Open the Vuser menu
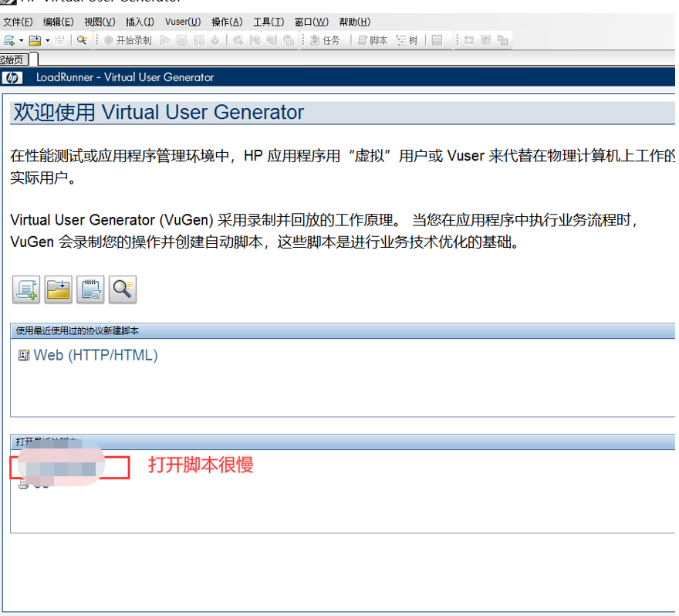 (183, 22)
